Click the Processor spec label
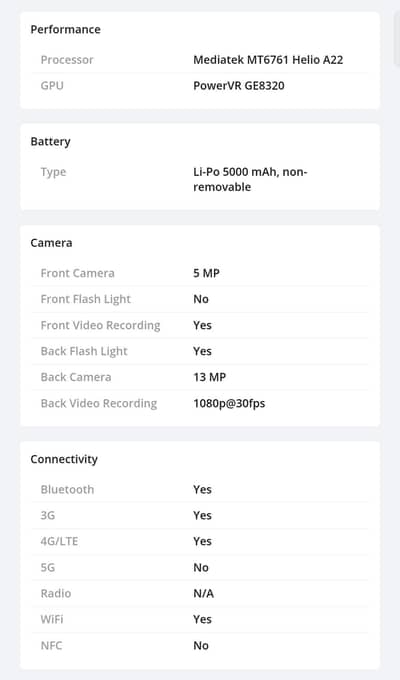The image size is (400, 680). 67,60
